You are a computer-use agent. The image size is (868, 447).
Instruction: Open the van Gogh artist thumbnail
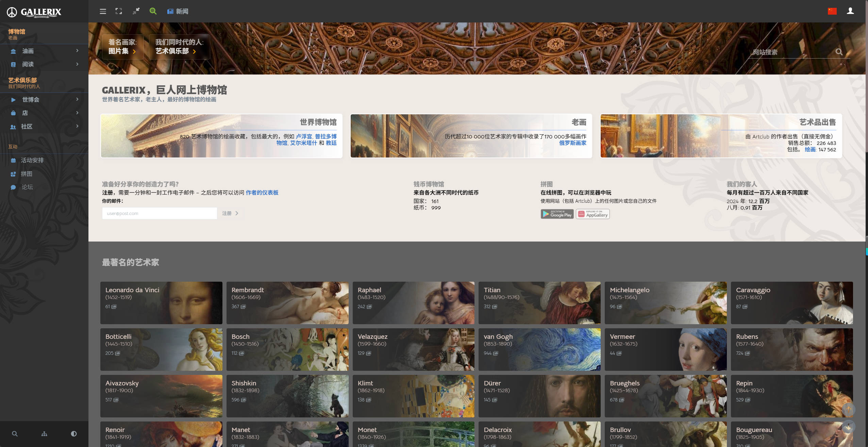point(539,349)
